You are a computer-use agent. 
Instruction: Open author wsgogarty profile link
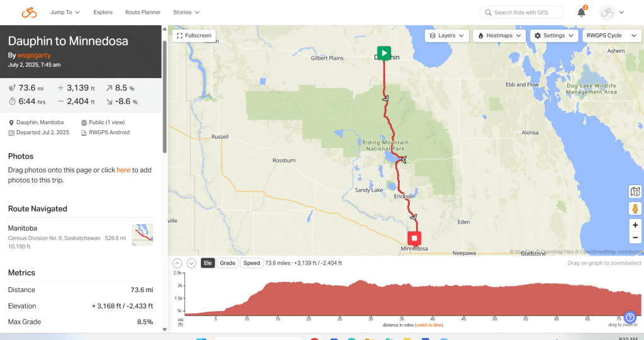coord(34,55)
